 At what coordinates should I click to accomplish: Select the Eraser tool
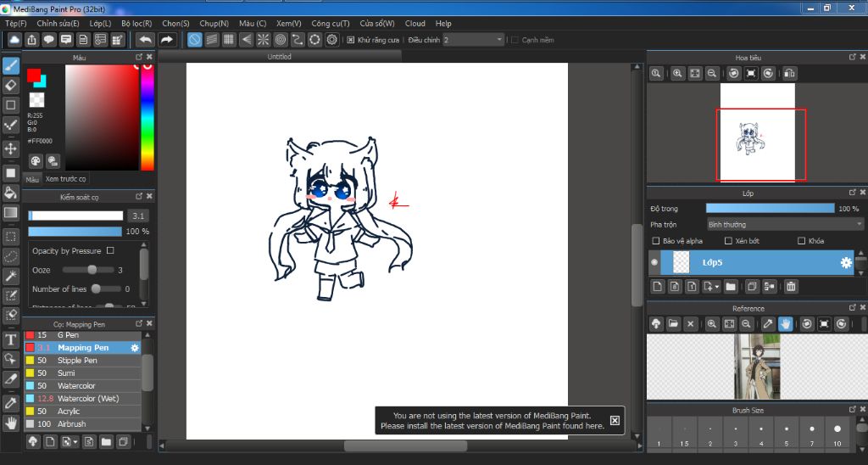10,85
